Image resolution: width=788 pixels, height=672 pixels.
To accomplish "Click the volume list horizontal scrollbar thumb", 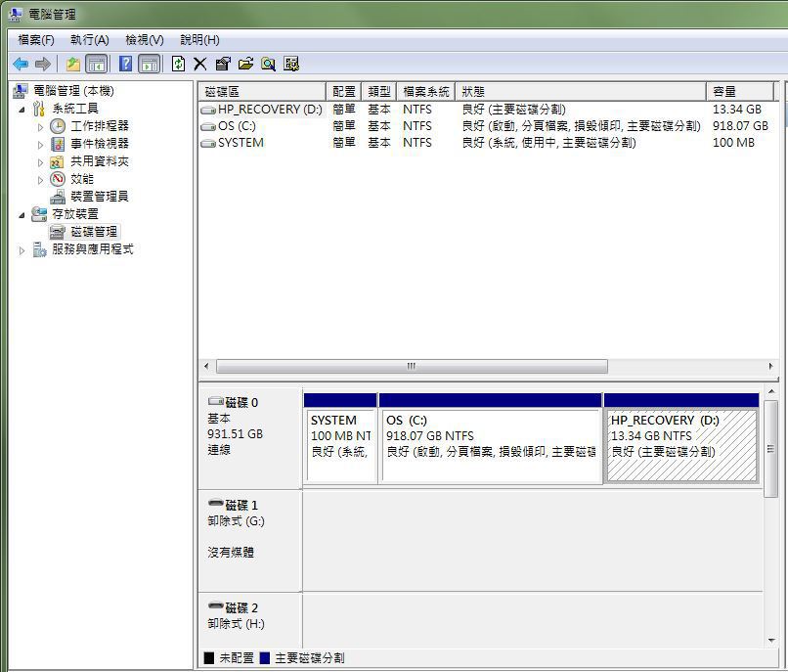I will [413, 366].
